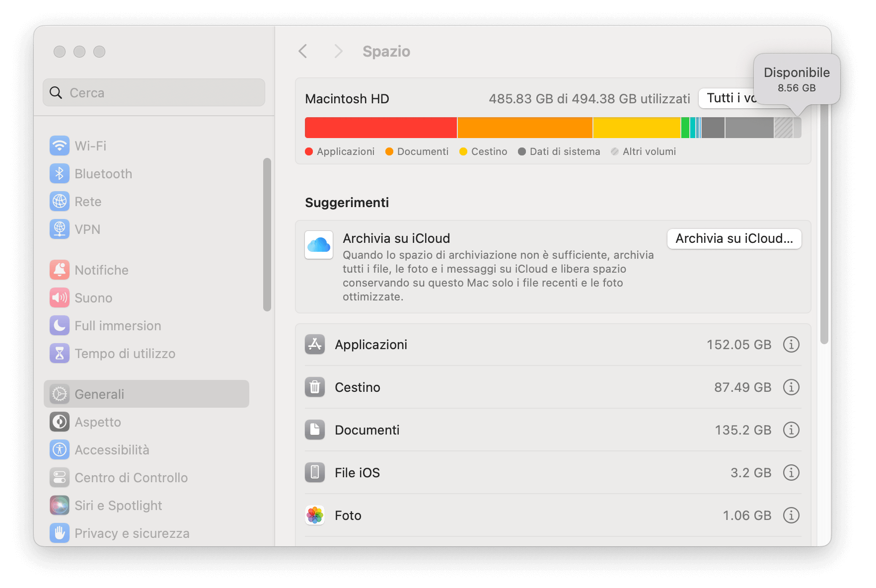Click the Applicazioni App Store row icon
This screenshot has width=876, height=588.
[315, 344]
